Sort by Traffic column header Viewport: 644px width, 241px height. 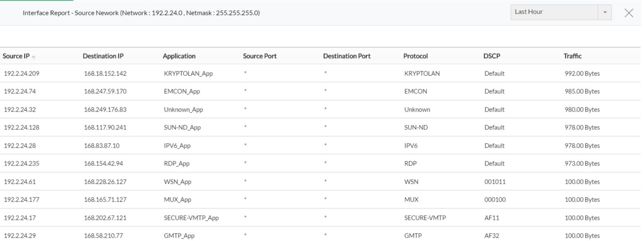pos(572,56)
